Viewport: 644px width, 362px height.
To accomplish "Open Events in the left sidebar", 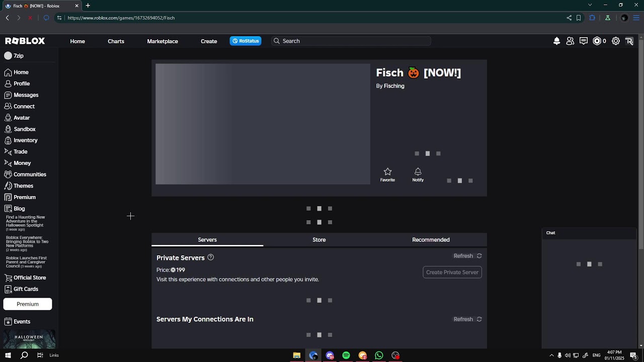I will pos(18,322).
